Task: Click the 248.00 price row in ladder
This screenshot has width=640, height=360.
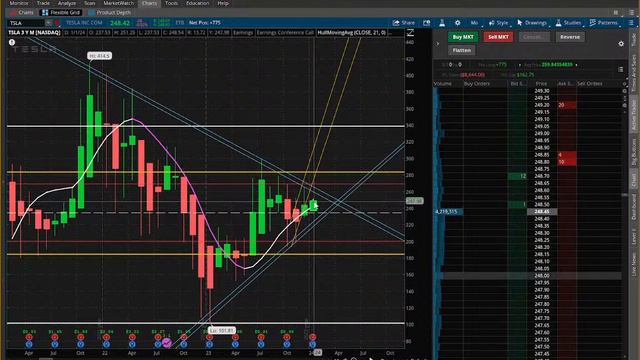Action: click(542, 276)
